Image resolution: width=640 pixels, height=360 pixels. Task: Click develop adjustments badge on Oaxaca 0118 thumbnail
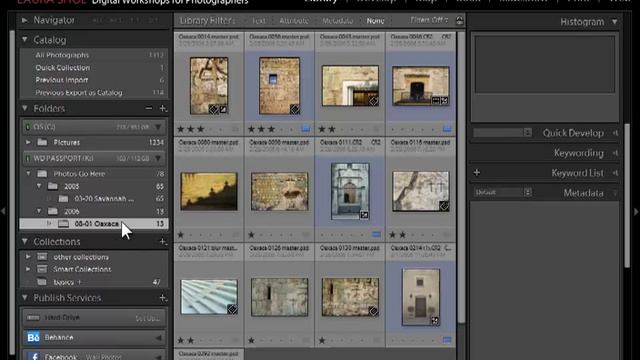click(x=444, y=206)
